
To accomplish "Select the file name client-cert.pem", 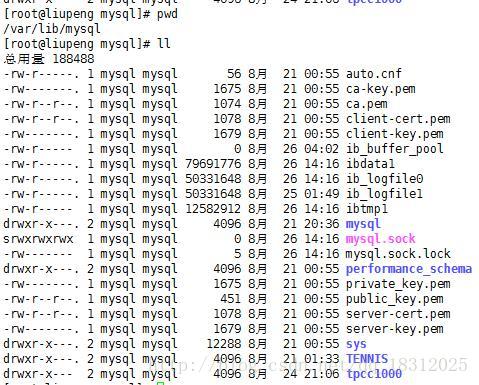I will click(x=398, y=119).
